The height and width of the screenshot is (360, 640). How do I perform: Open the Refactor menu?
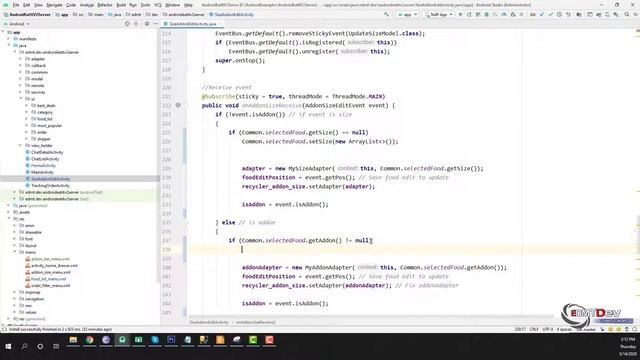(x=105, y=5)
